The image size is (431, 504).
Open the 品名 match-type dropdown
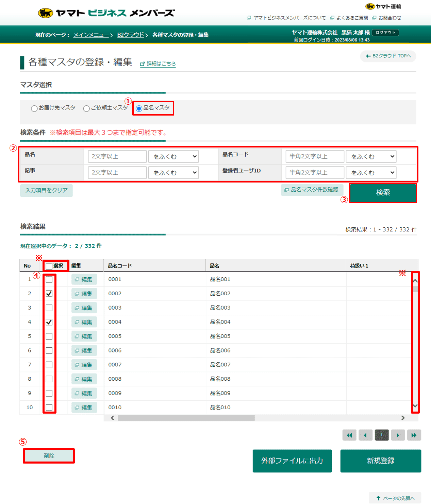coord(173,157)
